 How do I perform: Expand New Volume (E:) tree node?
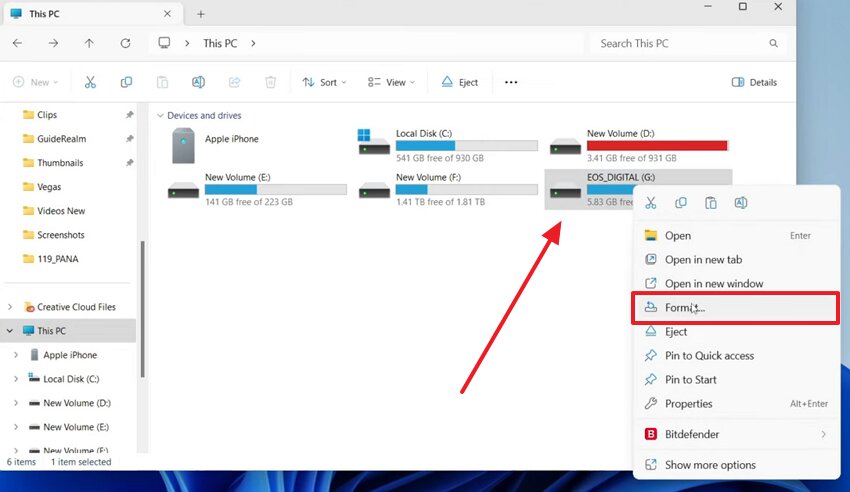(x=16, y=427)
